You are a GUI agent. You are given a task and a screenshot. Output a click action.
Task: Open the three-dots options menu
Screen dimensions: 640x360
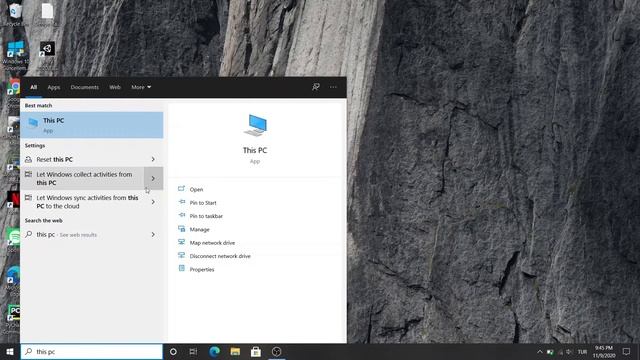[333, 87]
